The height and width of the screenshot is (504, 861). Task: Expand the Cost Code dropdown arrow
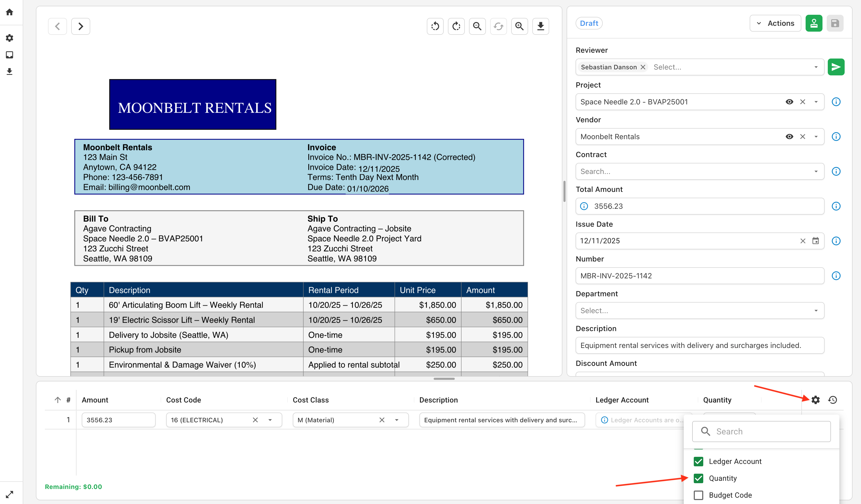[x=270, y=420]
